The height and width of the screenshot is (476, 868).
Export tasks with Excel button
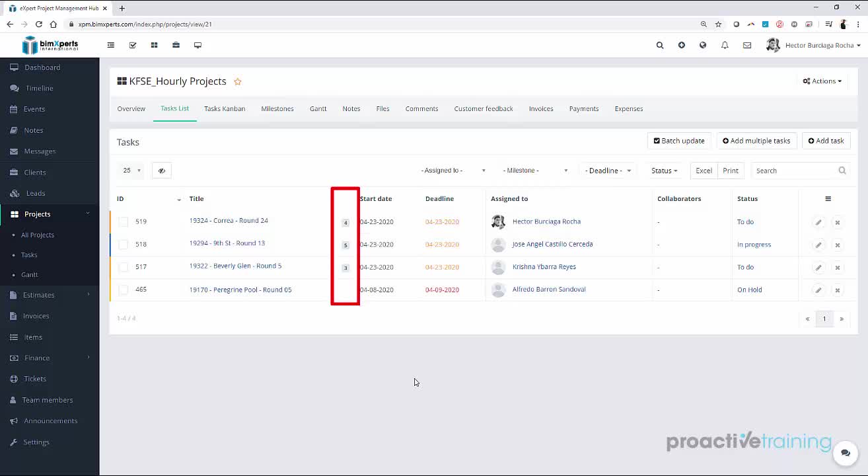coord(704,171)
